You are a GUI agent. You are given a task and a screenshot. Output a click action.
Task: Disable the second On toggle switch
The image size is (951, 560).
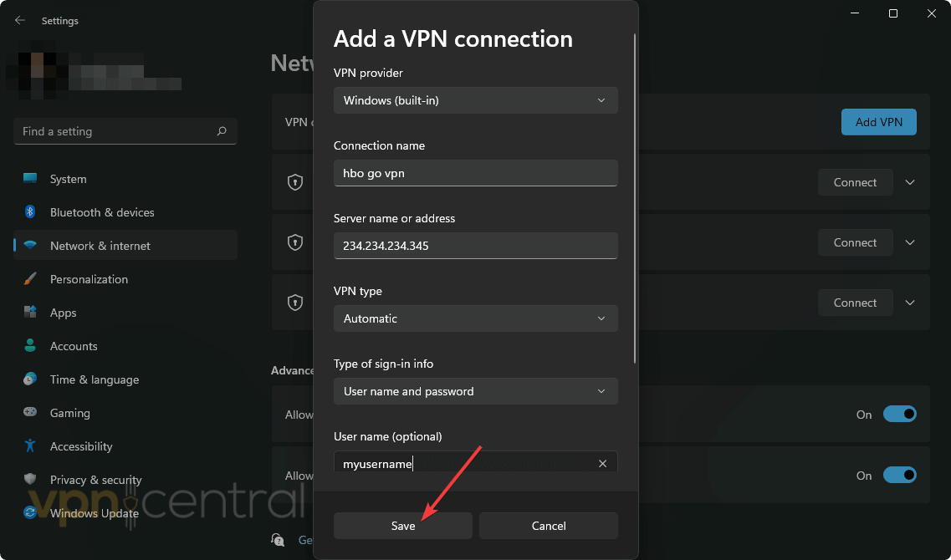(900, 475)
